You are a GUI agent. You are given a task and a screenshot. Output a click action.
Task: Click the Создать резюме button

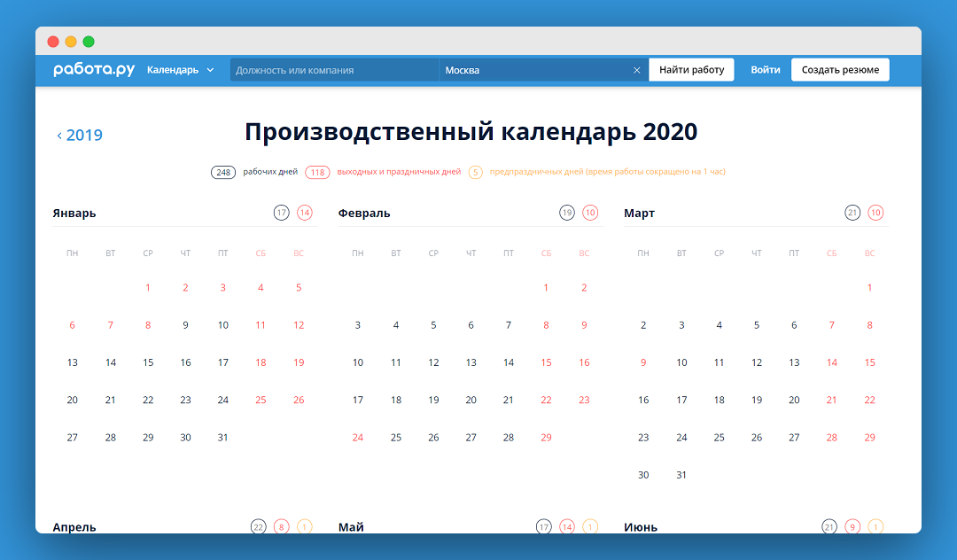(840, 69)
